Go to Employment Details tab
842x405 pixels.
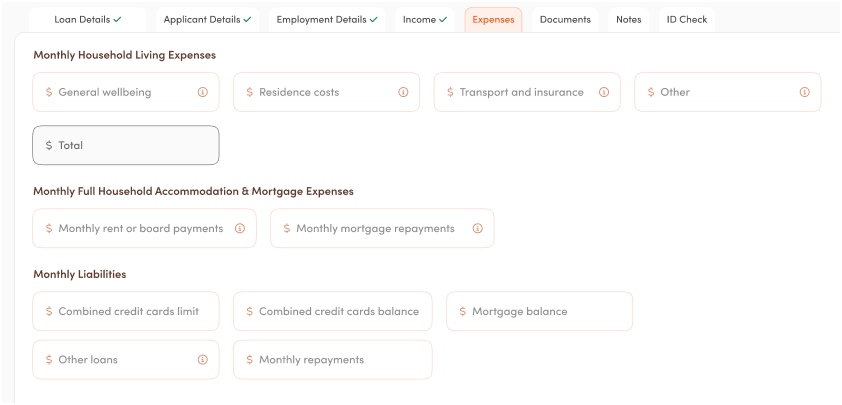tap(327, 19)
